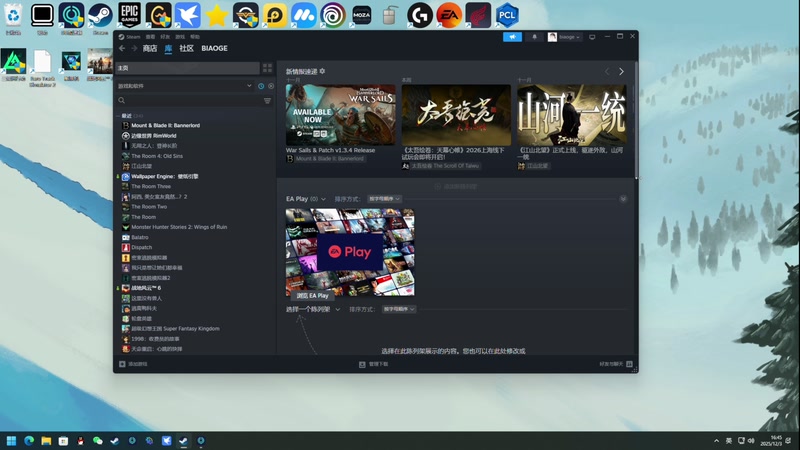Screen dimensions: 800x450
Task: Open the EA Play tile image
Action: [350, 252]
